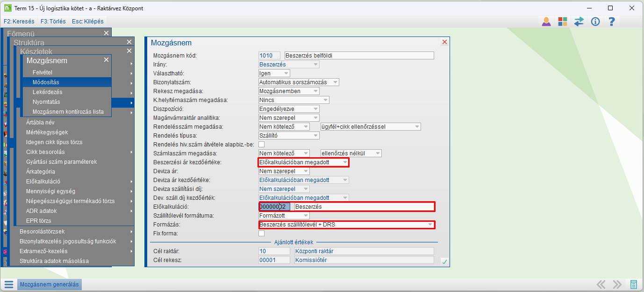Open Rendelésszám megadása Nem kötelező dropdown
The image size is (644, 292).
284,126
